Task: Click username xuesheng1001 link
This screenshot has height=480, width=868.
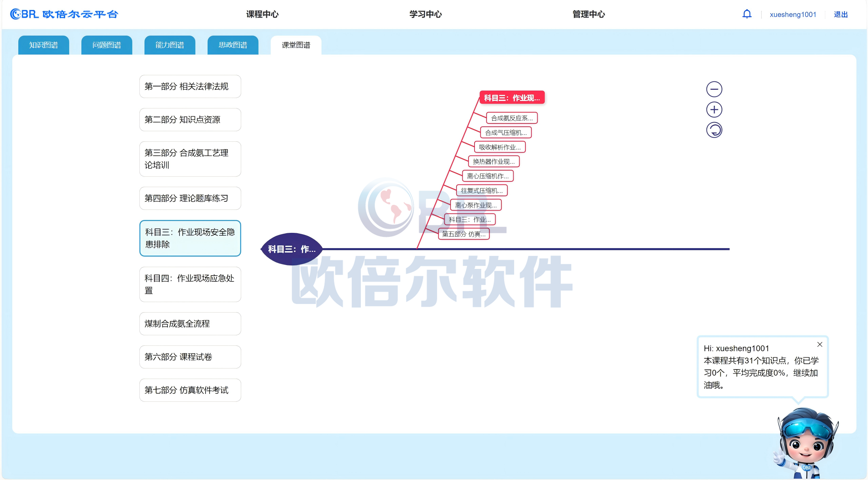Action: [793, 15]
